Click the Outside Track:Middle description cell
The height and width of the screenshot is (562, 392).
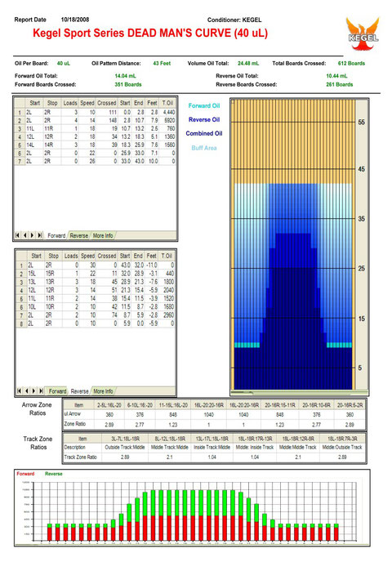[x=125, y=448]
